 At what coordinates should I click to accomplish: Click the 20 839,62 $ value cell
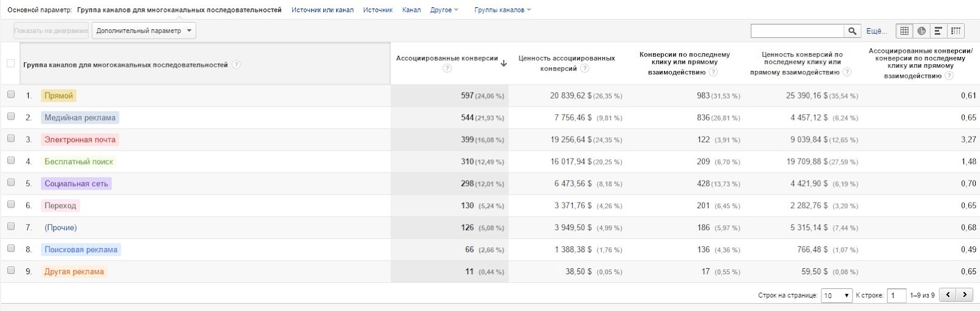571,96
